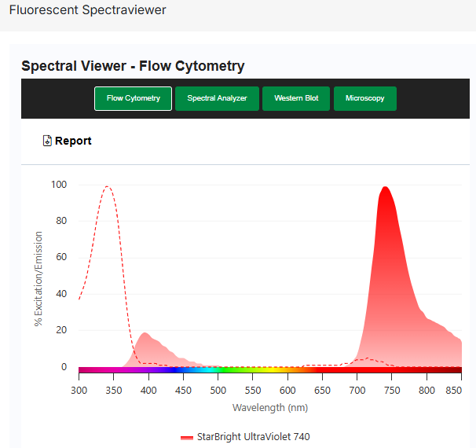Click the emission peak near 740 nm
Screen dimensions: 476x448
[x=385, y=189]
